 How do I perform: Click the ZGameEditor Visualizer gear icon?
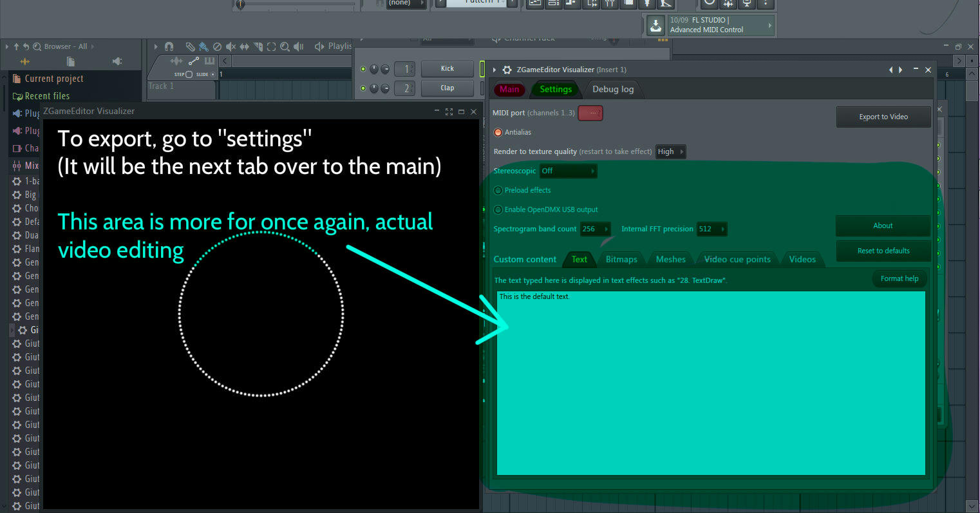coord(507,70)
